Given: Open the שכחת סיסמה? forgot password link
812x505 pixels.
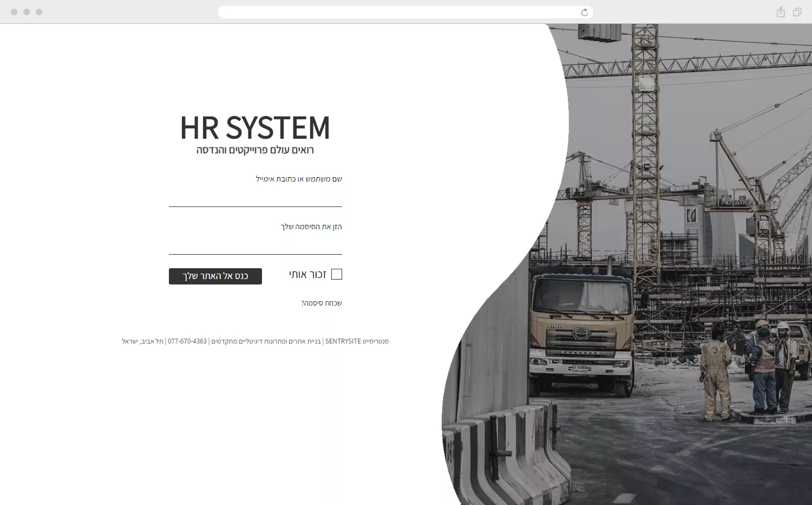Looking at the screenshot, I should click(x=322, y=303).
